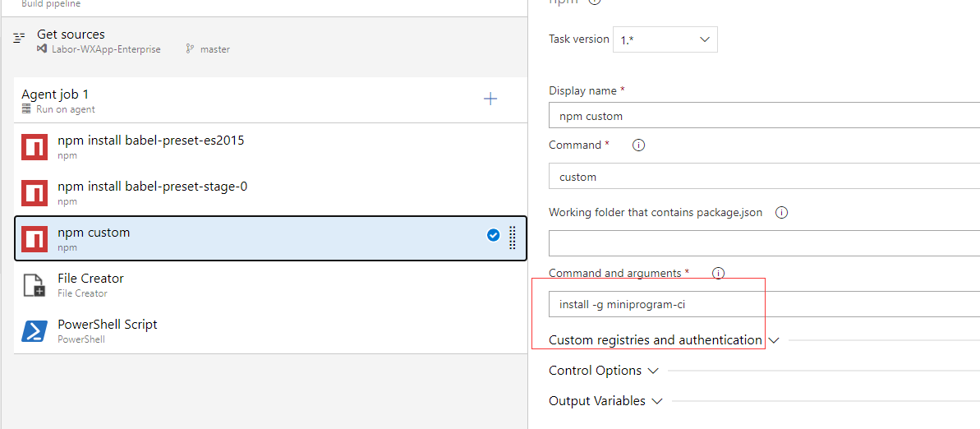
Task: Select the Agent job 1 header
Action: (270, 100)
